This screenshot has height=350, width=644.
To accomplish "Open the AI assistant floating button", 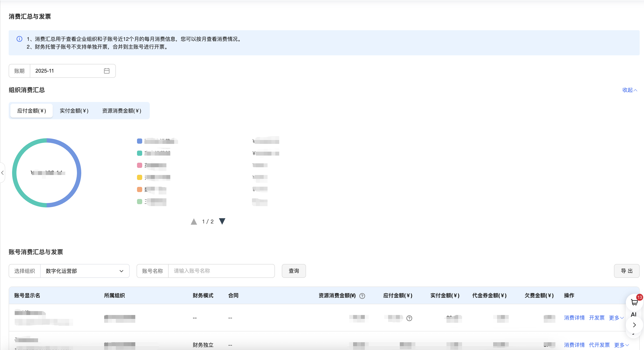I will tap(633, 315).
